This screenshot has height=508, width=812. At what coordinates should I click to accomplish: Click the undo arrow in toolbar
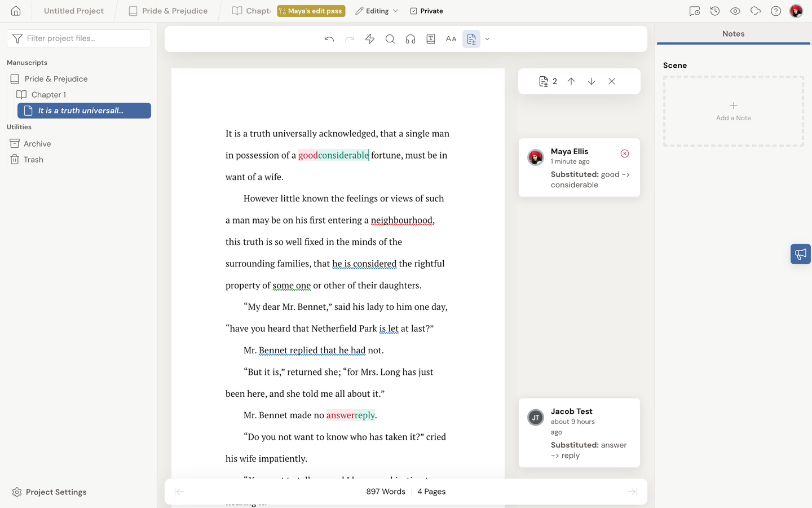pyautogui.click(x=329, y=39)
